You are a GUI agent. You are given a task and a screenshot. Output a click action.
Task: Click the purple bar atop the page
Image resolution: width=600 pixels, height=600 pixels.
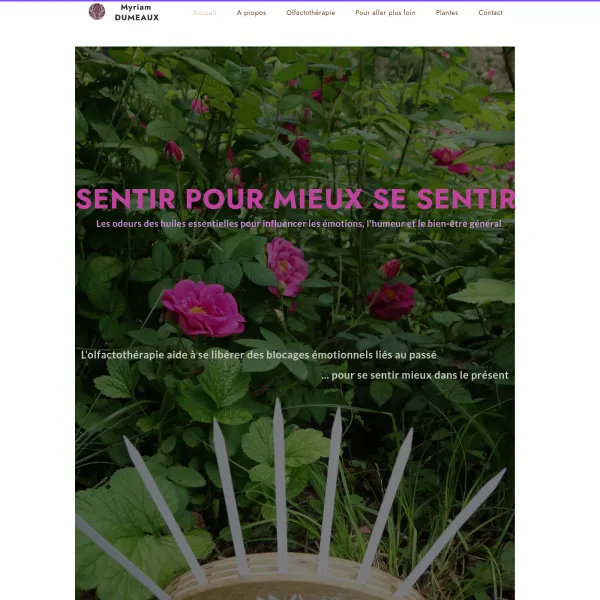tap(300, 1)
